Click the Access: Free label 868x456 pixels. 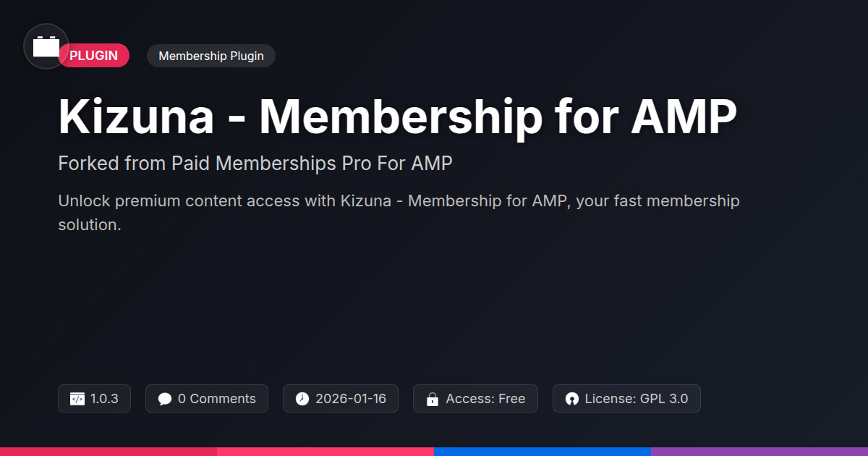coord(485,399)
